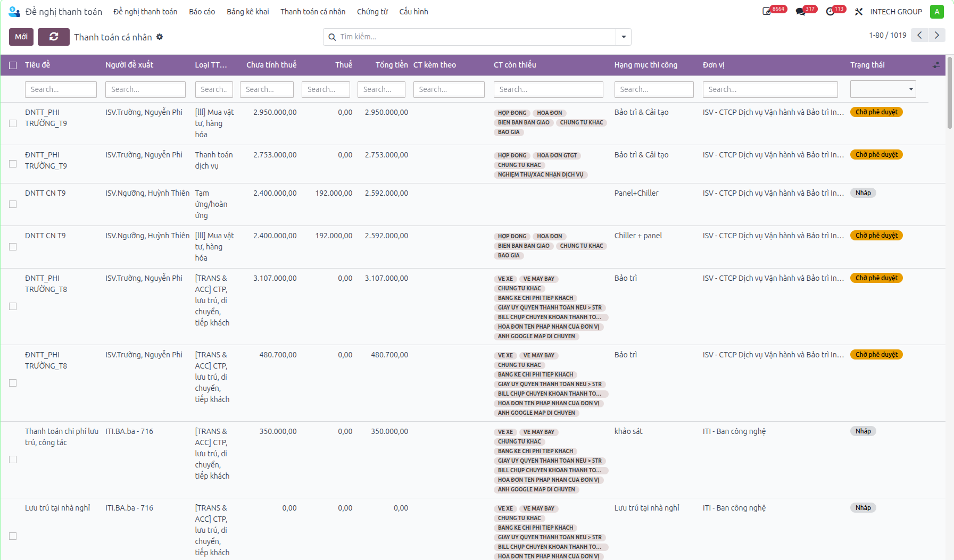Check the Thanh toán chi phí lưu trú row
954x560 pixels.
[13, 459]
